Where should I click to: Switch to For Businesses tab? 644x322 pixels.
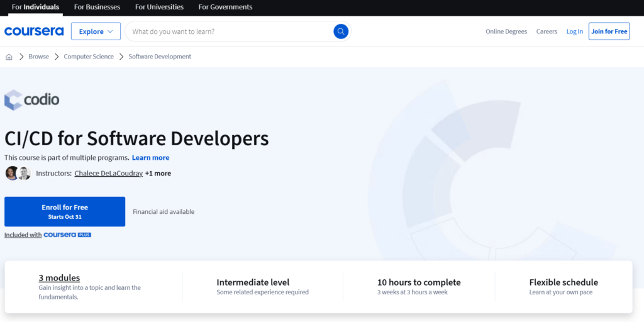tap(97, 7)
